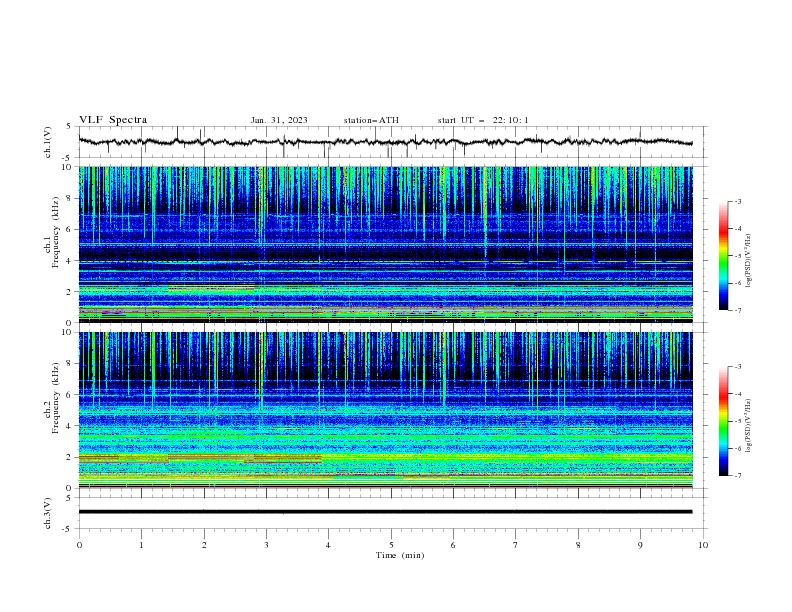Click the ch.1 voltage waveform trace
The image size is (792, 612).
click(385, 142)
